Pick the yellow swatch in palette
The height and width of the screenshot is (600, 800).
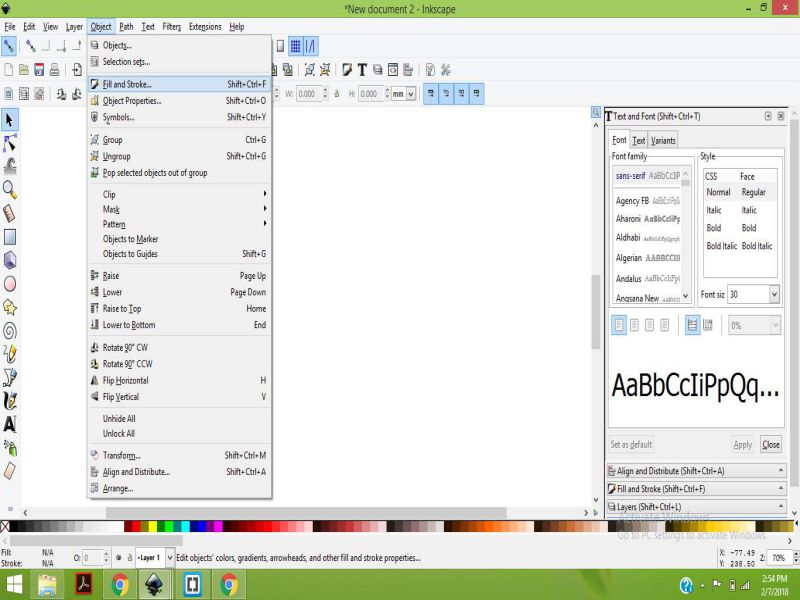[x=153, y=527]
